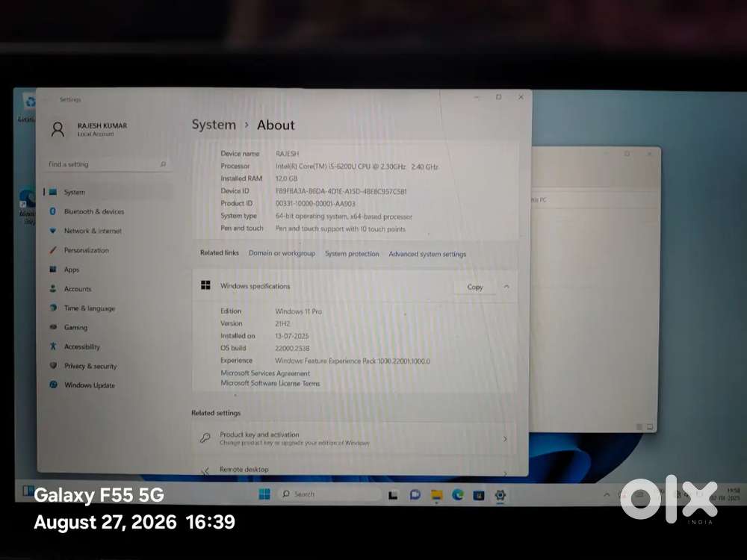Open Privacy & security settings
Screen dimensions: 747x560
tap(108, 366)
